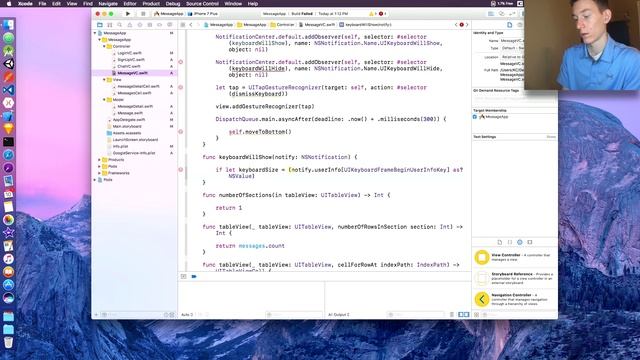Switch to the Version editor
The image size is (640, 360).
click(x=512, y=14)
